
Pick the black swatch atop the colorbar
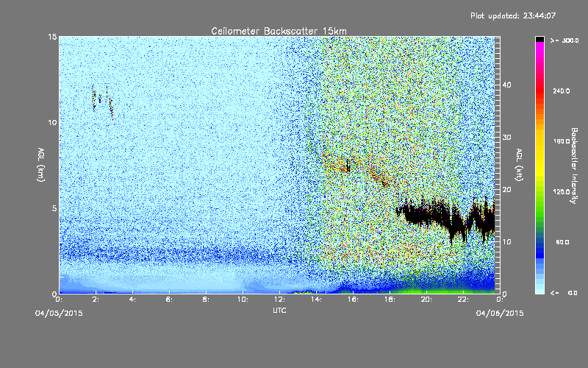[539, 39]
